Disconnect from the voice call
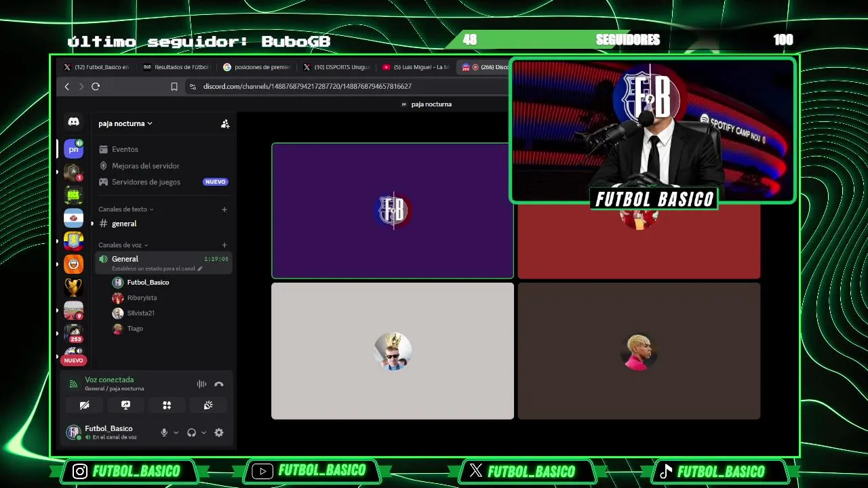Image resolution: width=868 pixels, height=488 pixels. point(218,384)
